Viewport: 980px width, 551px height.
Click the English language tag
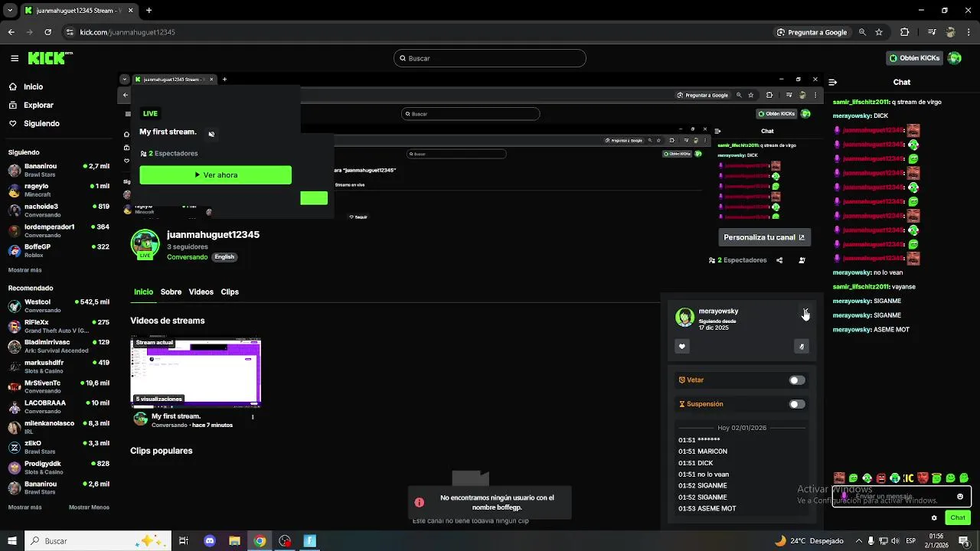[224, 257]
